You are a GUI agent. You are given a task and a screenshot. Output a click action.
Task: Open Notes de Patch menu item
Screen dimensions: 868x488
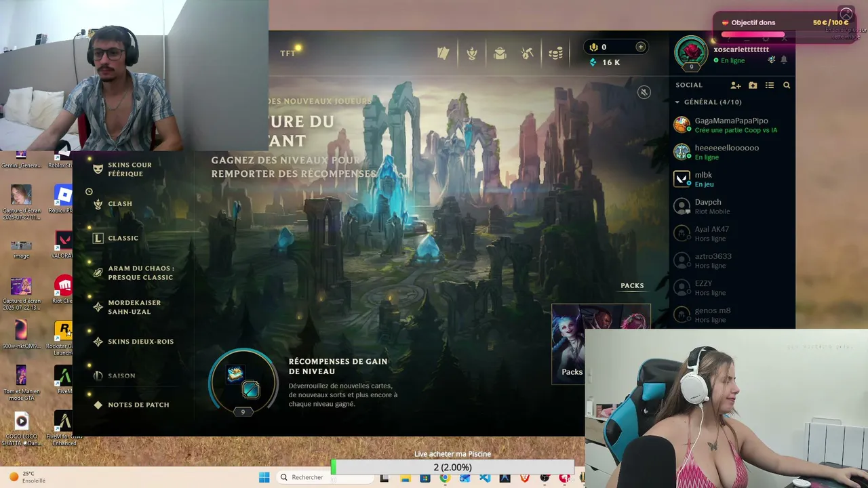[131, 405]
